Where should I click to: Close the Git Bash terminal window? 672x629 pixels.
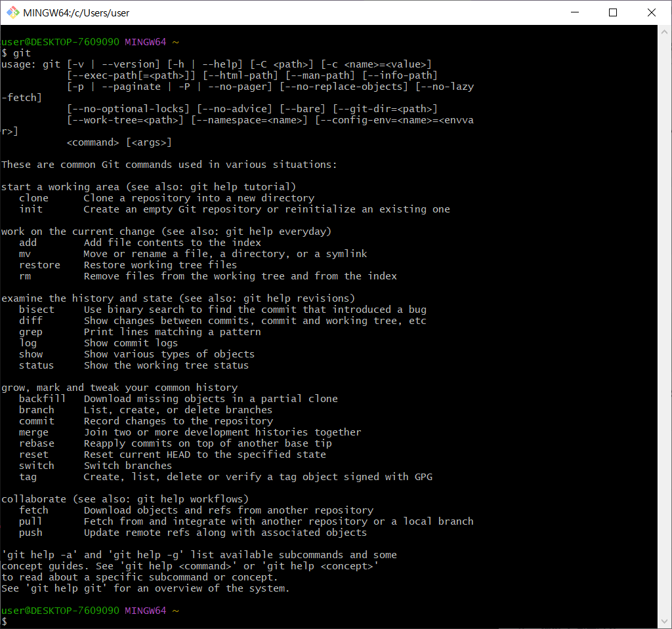652,12
